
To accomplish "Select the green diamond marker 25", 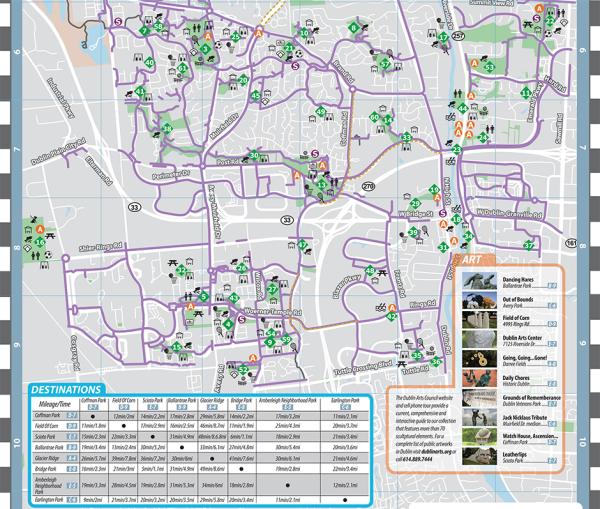I will tap(236, 37).
